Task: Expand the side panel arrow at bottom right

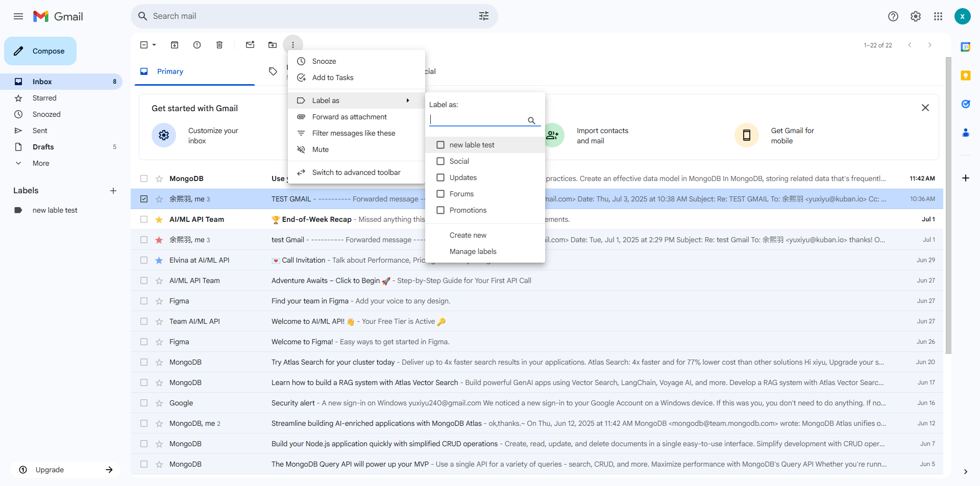Action: 965,472
